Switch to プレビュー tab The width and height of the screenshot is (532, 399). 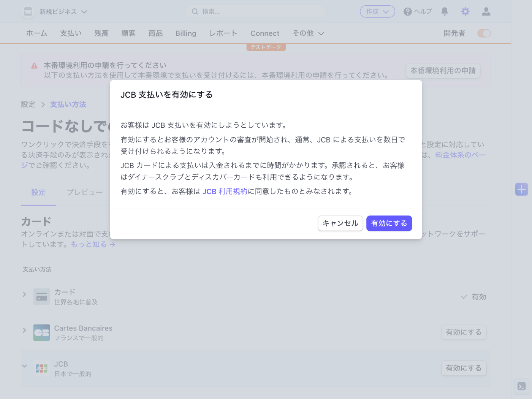click(x=85, y=193)
